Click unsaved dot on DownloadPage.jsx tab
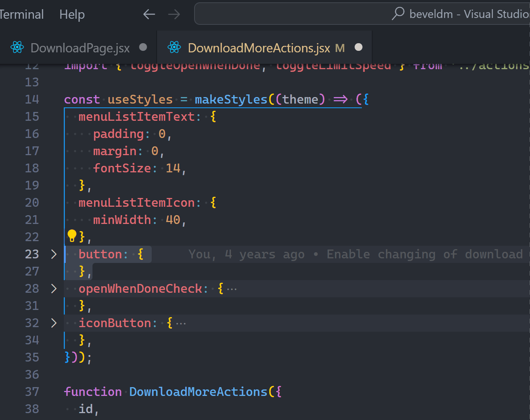Viewport: 530px width, 420px height. click(143, 47)
